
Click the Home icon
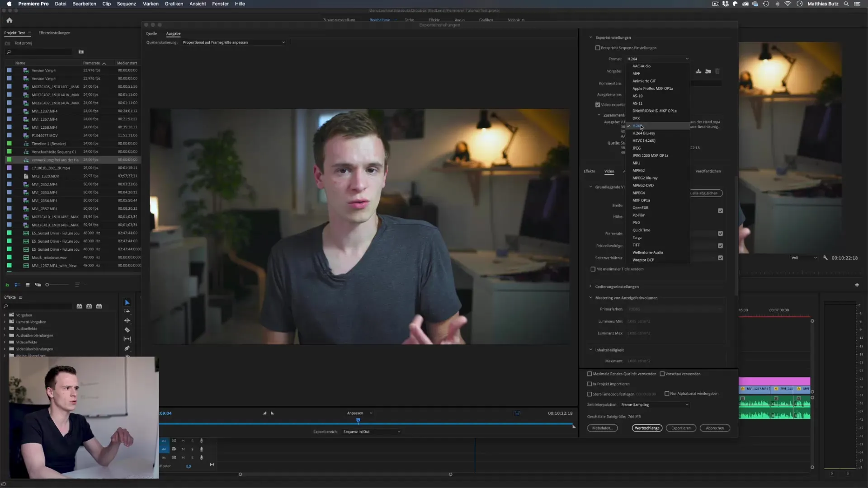point(9,20)
